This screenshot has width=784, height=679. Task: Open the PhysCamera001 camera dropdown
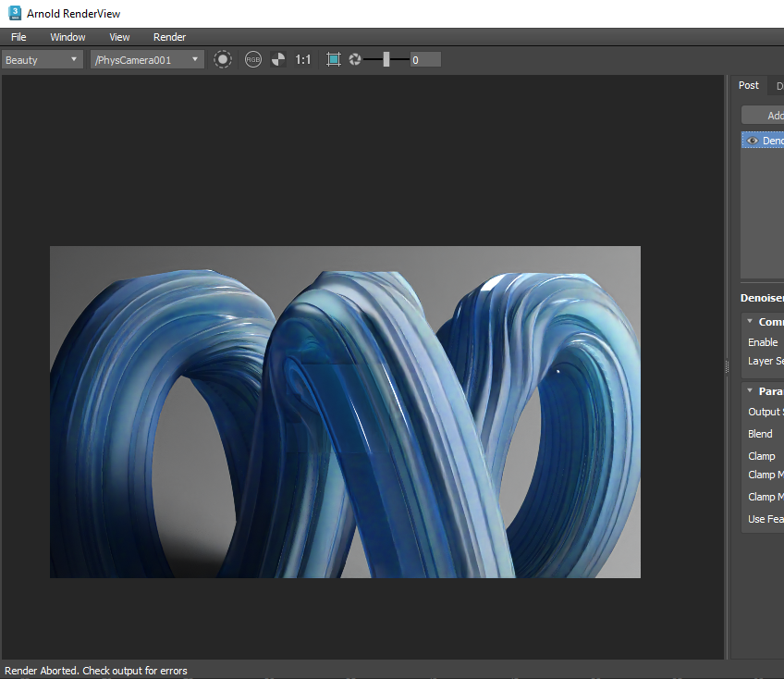tap(146, 59)
